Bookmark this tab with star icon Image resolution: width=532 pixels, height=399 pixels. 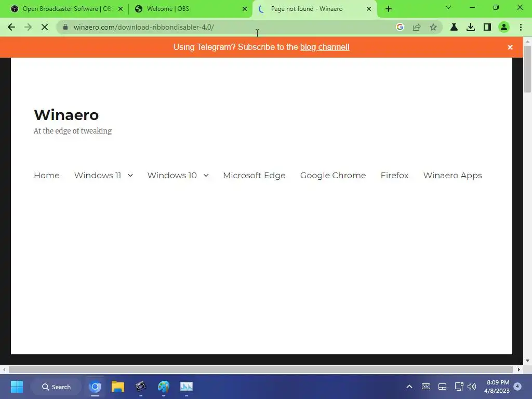coord(433,27)
